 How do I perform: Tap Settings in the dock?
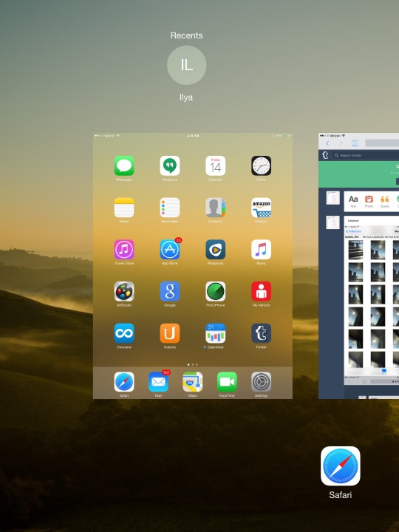pyautogui.click(x=262, y=382)
